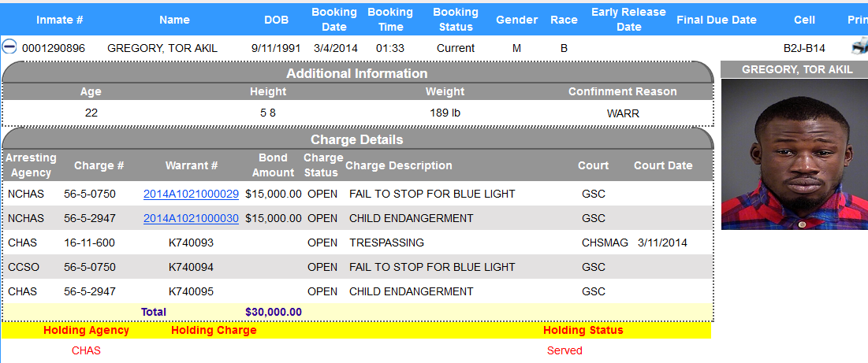Sort by the Booking Date column header
The height and width of the screenshot is (363, 868).
tap(334, 20)
